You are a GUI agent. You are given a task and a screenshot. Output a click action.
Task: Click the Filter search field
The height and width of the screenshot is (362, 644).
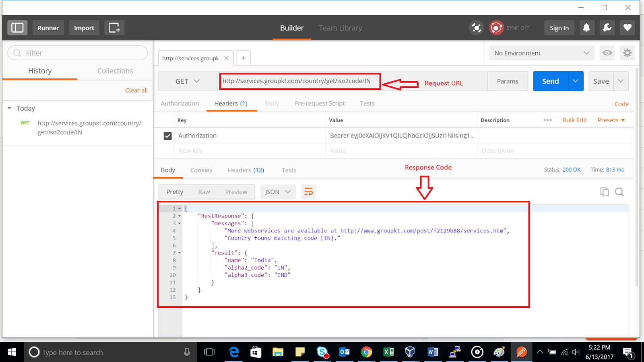(x=78, y=53)
